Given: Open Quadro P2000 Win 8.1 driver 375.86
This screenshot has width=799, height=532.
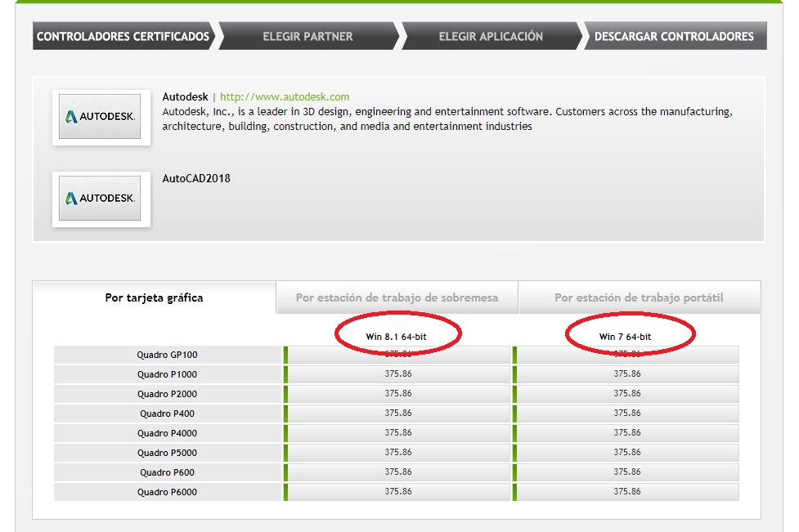Looking at the screenshot, I should pyautogui.click(x=398, y=394).
